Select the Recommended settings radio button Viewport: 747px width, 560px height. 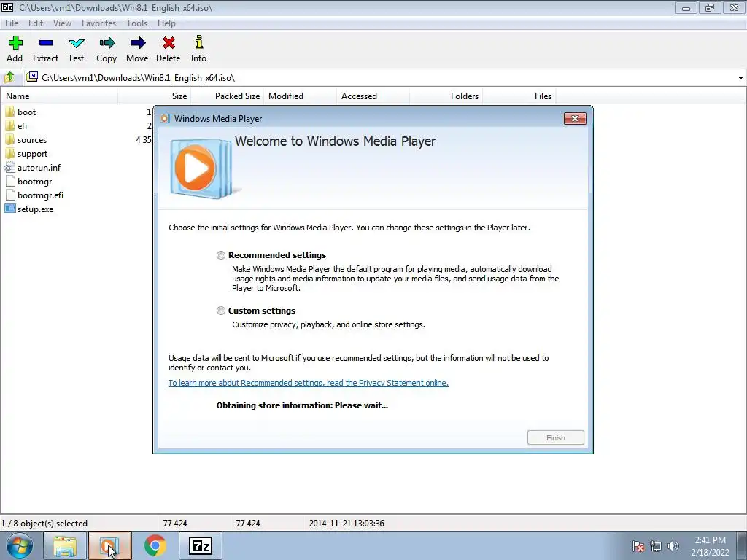click(220, 255)
